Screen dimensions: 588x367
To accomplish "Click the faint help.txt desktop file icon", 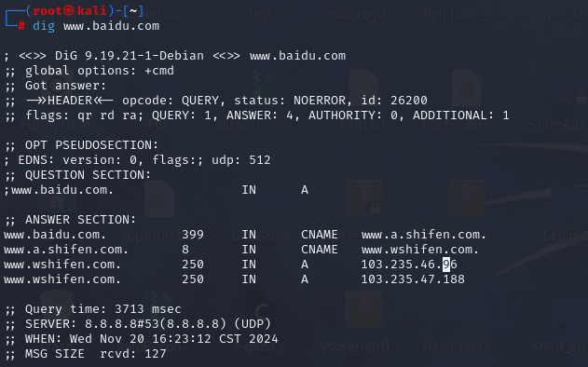I will tap(363, 88).
